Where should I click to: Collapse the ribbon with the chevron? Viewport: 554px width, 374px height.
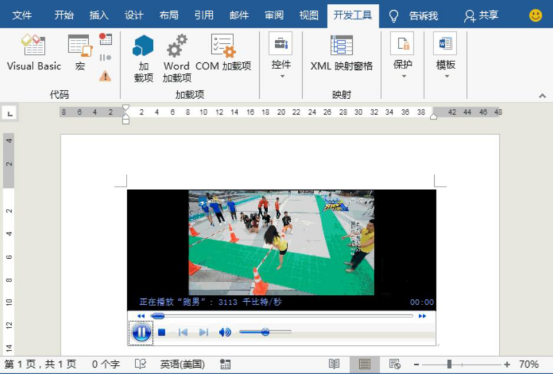click(542, 96)
